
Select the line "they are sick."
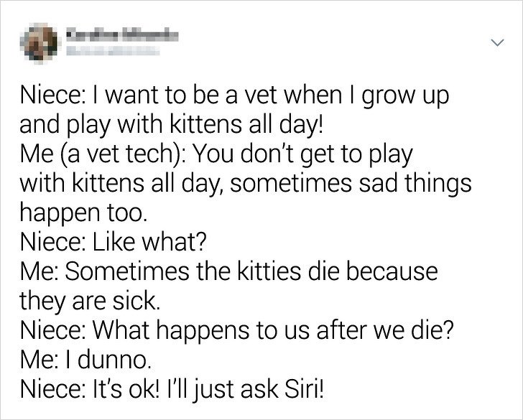[x=90, y=302]
